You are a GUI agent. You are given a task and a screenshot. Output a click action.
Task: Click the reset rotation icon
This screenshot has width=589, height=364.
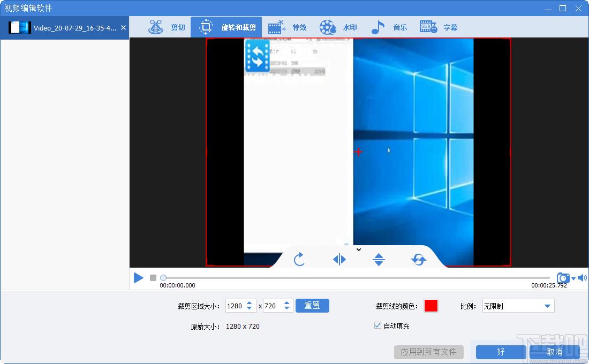419,259
